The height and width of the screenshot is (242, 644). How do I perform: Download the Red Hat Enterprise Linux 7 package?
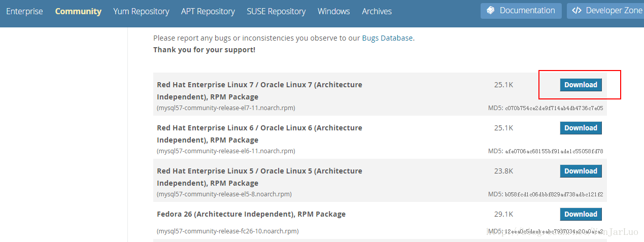coord(581,85)
